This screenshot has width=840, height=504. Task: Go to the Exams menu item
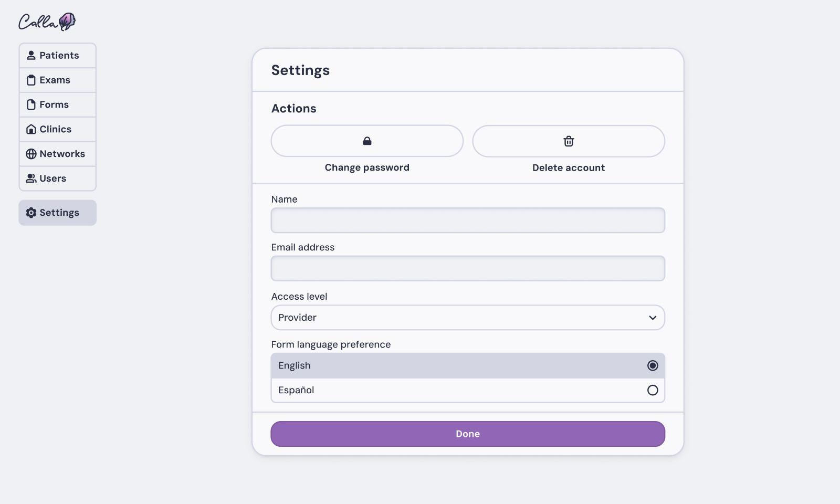(x=57, y=80)
